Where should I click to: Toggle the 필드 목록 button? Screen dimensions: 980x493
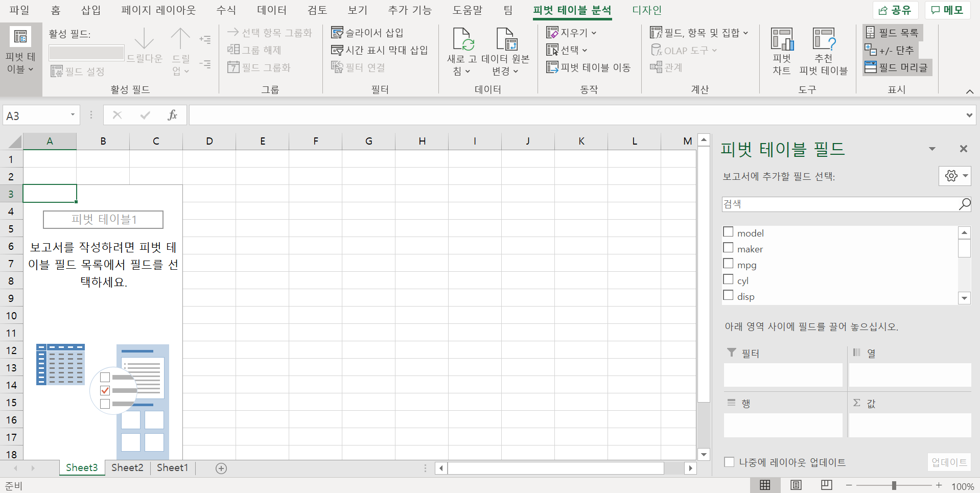pos(892,33)
